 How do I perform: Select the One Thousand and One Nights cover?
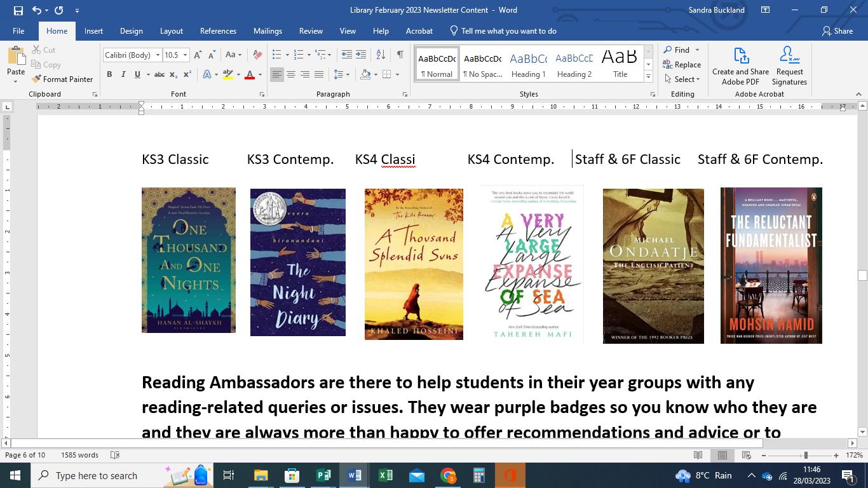[189, 260]
